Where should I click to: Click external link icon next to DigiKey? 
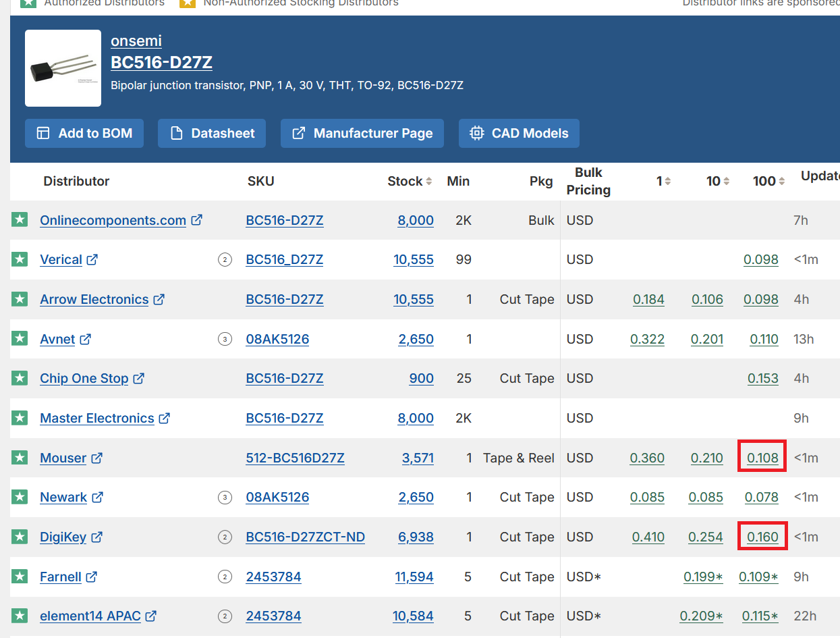pos(96,537)
